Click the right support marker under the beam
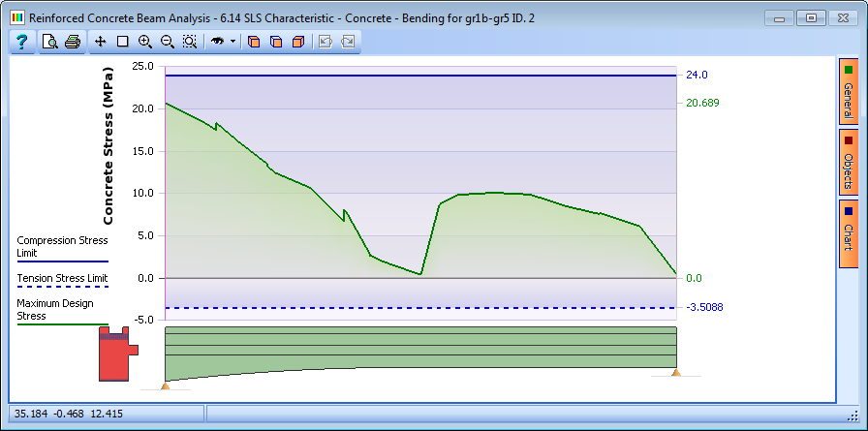 click(x=676, y=372)
